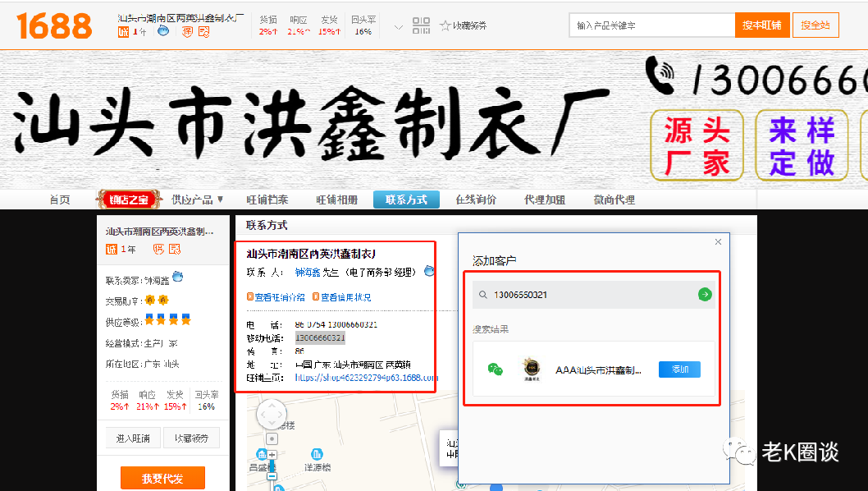Click the 诚 badge icon in sidebar
The image size is (868, 491).
112,250
